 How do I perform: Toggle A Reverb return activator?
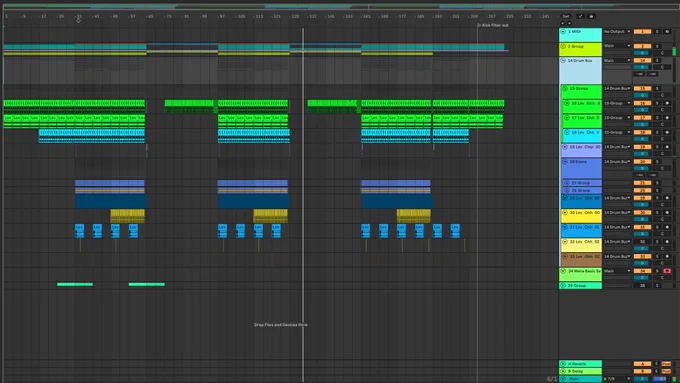(x=642, y=364)
